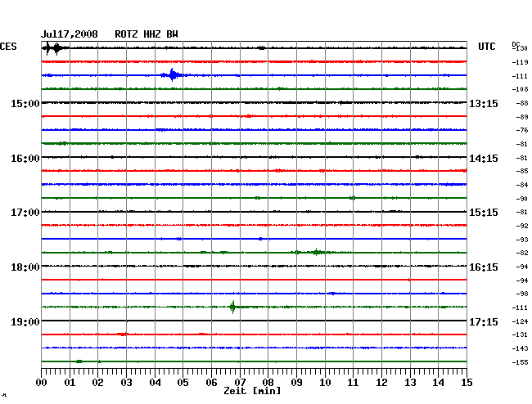This screenshot has height=404, width=532.
Task: Click the DC offset value -85
Action: point(521,171)
